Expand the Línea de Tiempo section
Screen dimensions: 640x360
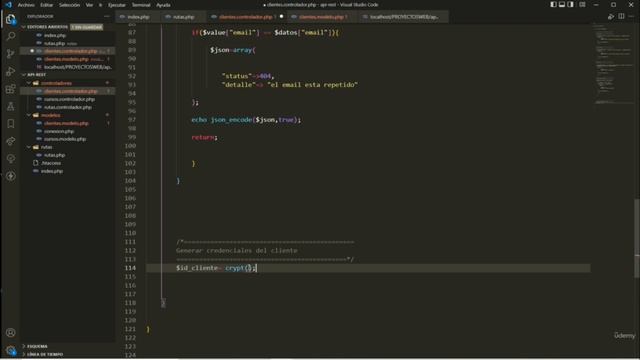point(24,354)
